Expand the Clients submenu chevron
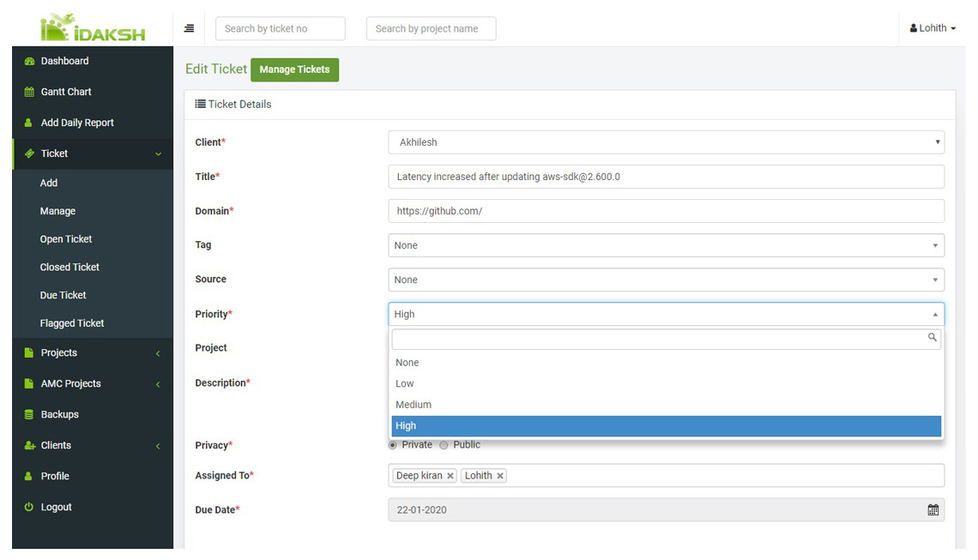 [158, 446]
